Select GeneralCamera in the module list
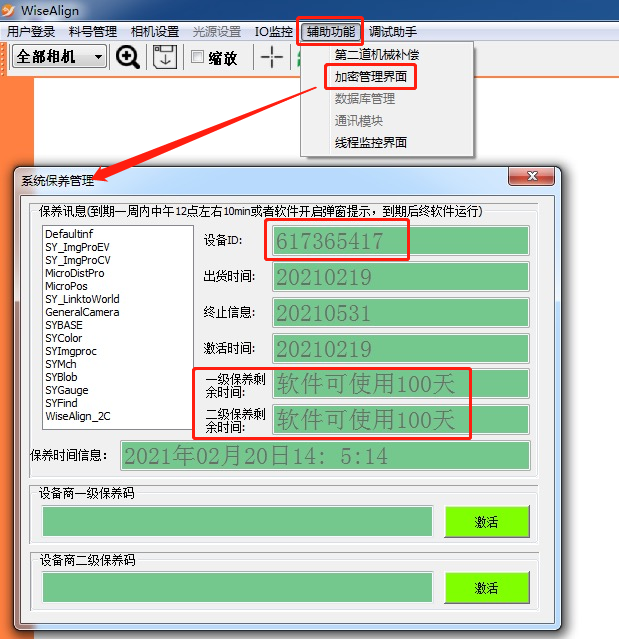 pos(82,312)
